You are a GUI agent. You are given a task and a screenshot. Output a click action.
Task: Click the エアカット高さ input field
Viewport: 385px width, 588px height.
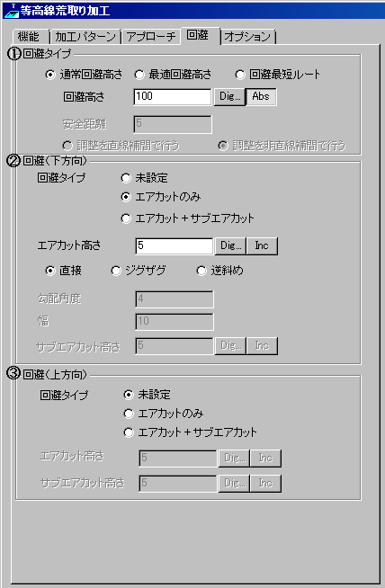[175, 246]
